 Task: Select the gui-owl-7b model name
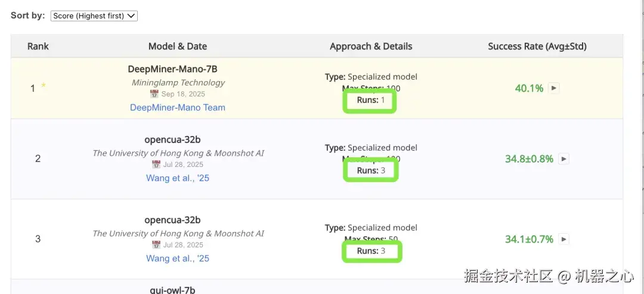click(x=172, y=290)
